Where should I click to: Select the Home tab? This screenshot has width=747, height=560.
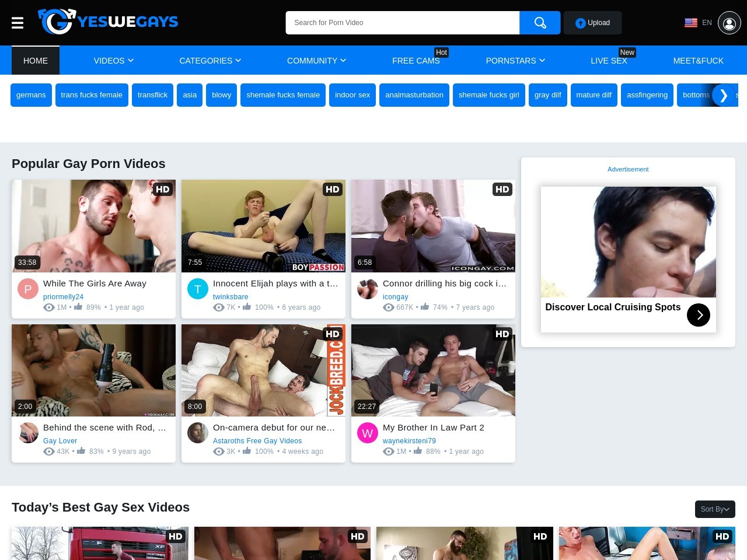pyautogui.click(x=36, y=61)
